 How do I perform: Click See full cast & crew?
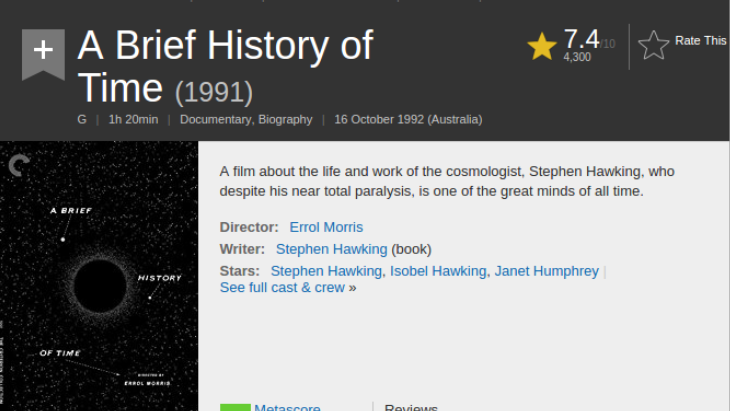coord(282,288)
